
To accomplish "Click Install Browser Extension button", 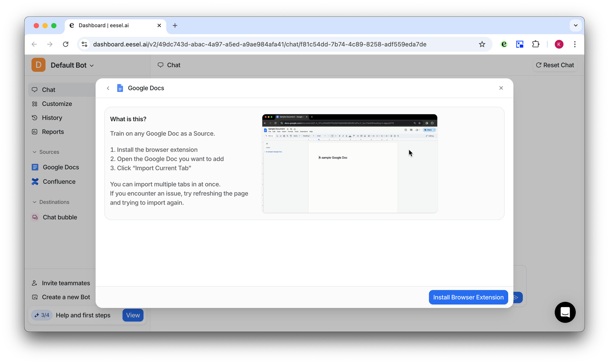I will pyautogui.click(x=468, y=297).
